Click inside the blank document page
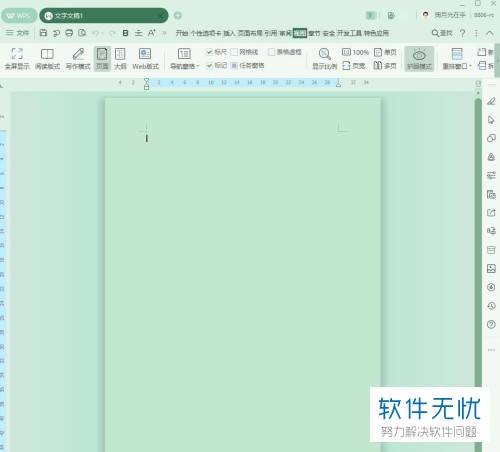Viewport: 500px width, 452px height. 243,275
